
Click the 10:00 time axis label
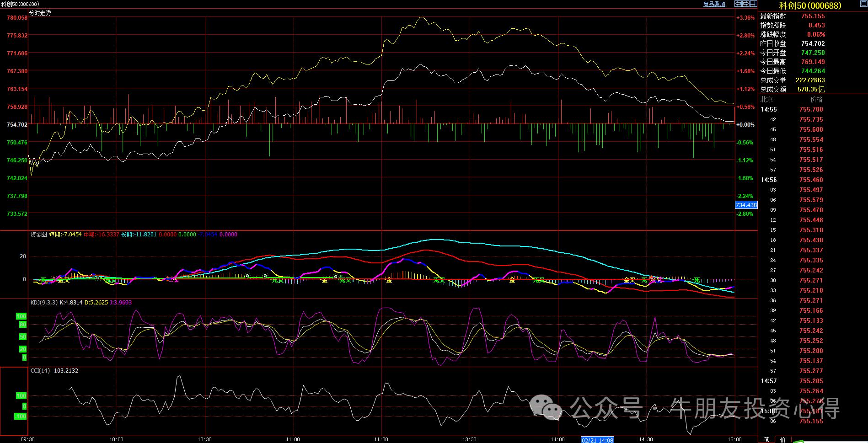pos(117,439)
